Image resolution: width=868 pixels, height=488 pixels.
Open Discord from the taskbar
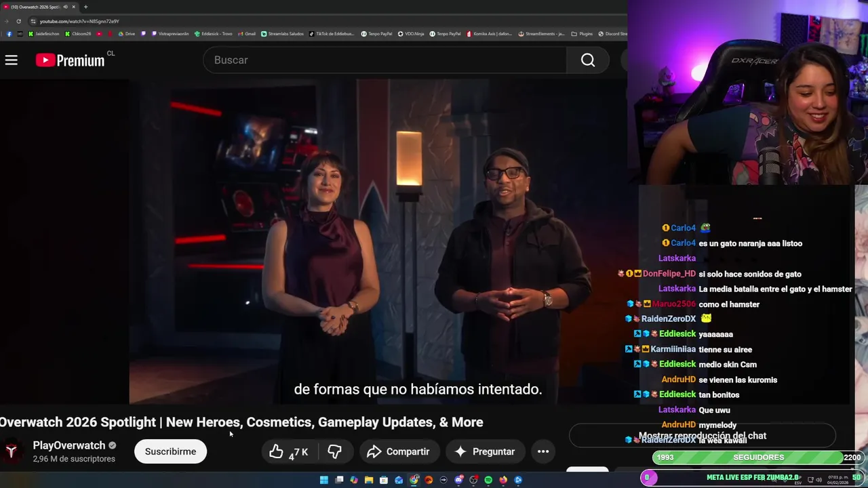458,480
